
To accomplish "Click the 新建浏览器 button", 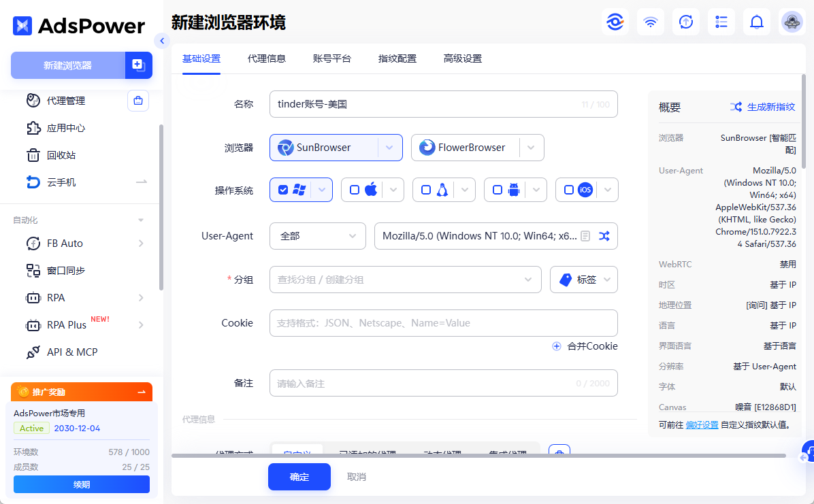I will tap(68, 65).
